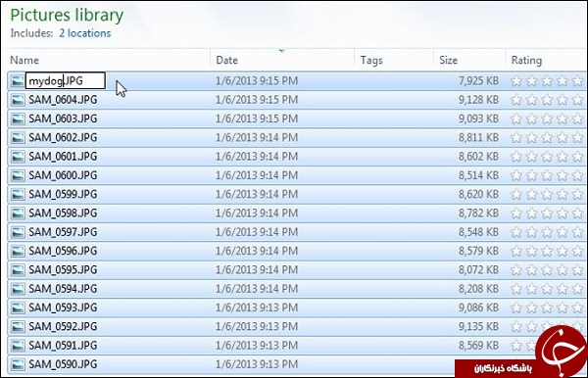Click the file icon for SAM_0600.JPG

pyautogui.click(x=18, y=175)
